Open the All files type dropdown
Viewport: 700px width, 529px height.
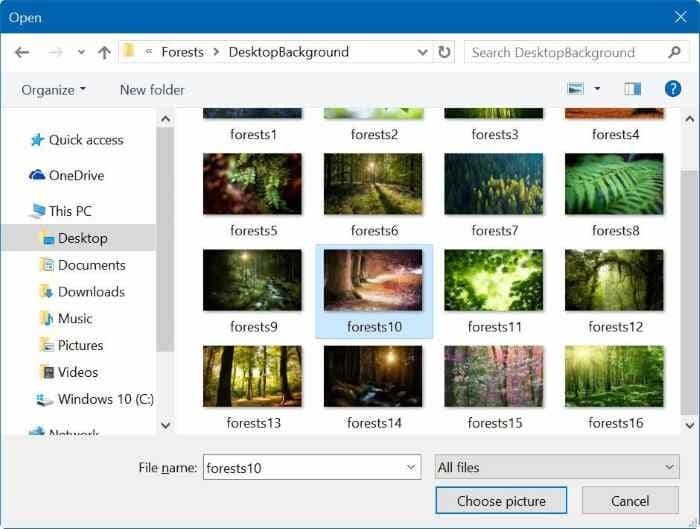(557, 467)
